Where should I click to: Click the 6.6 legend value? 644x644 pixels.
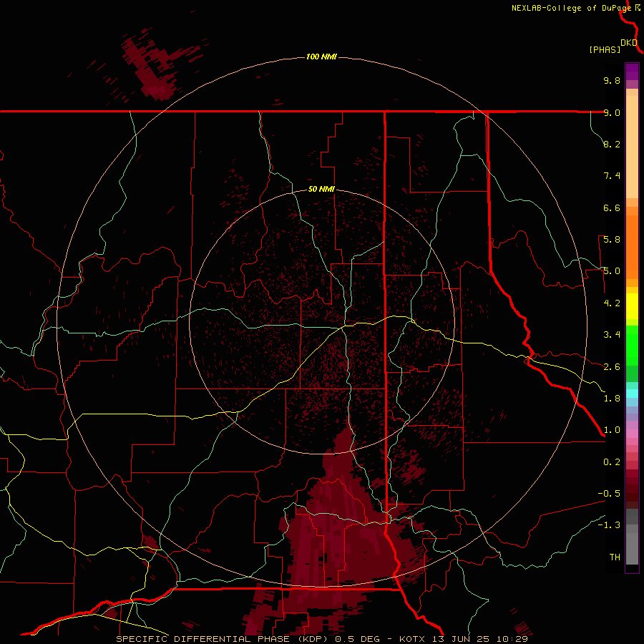pos(612,208)
